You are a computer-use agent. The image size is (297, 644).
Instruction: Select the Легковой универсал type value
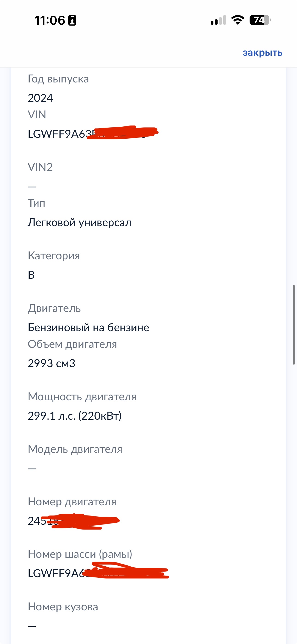pyautogui.click(x=79, y=222)
